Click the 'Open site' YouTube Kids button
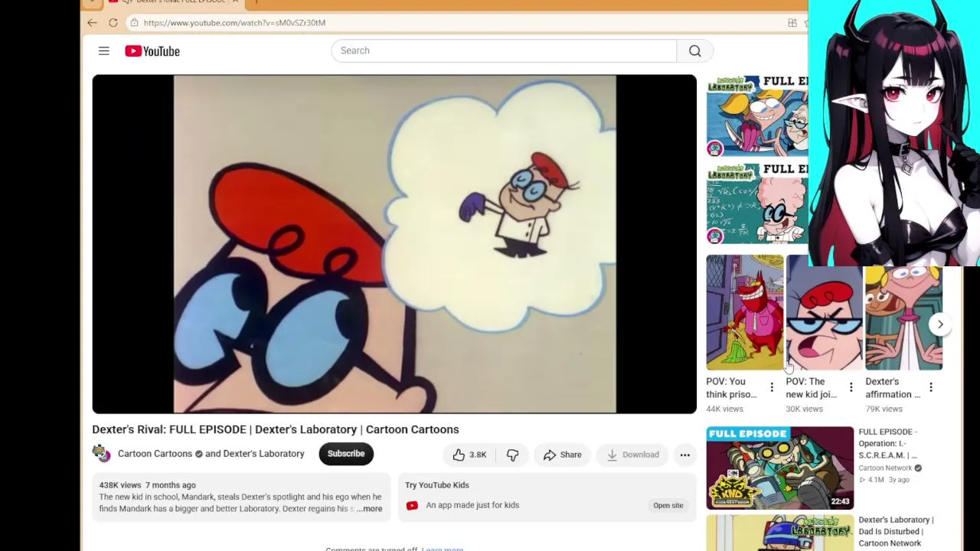The width and height of the screenshot is (980, 551). tap(668, 505)
